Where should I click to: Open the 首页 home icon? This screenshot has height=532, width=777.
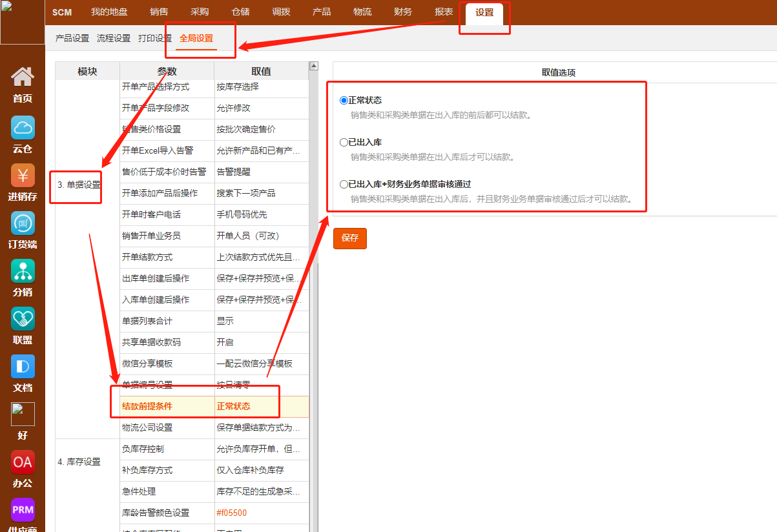click(23, 77)
